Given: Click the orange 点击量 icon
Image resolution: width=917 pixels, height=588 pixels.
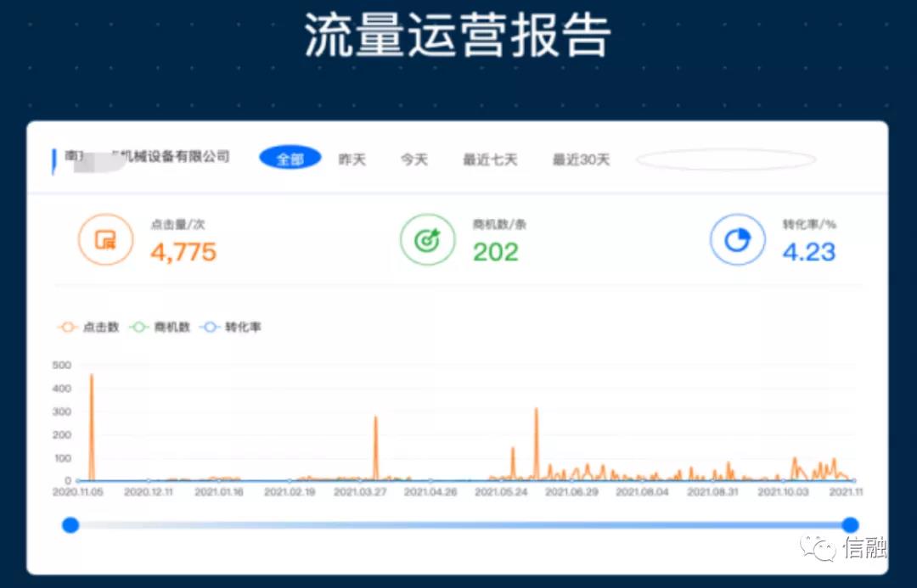Looking at the screenshot, I should tap(106, 239).
